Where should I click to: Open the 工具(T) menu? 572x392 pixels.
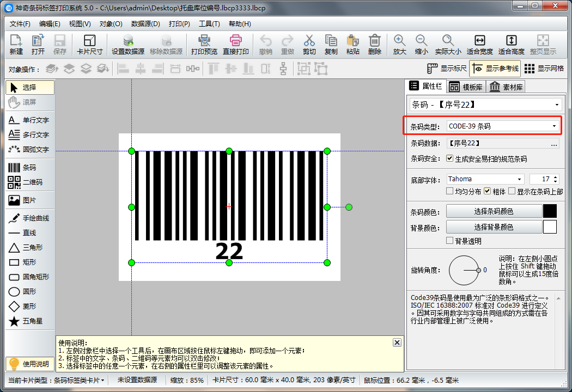coord(209,24)
